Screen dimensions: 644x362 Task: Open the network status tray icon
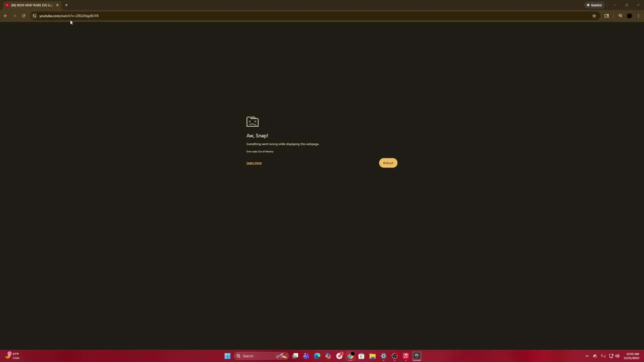[x=611, y=356]
